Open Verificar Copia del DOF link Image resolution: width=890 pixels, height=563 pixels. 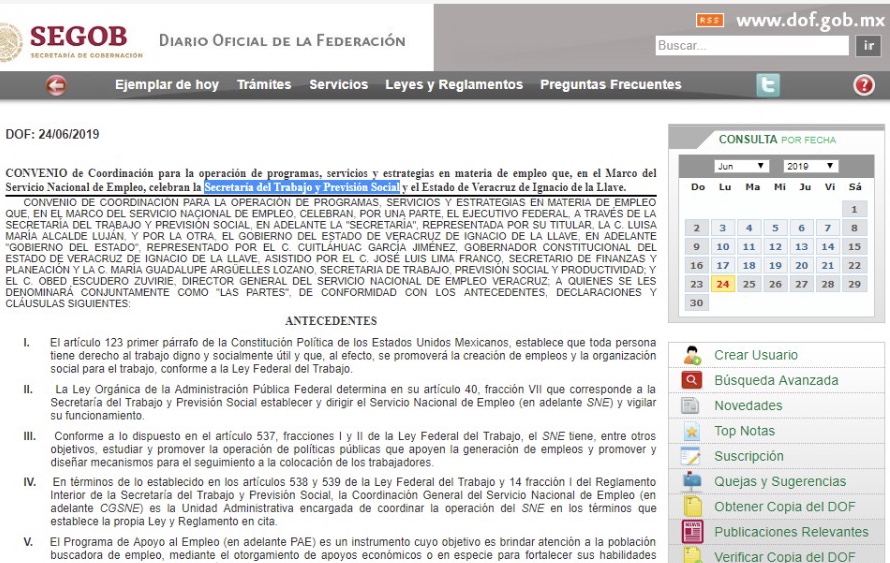[x=784, y=556]
